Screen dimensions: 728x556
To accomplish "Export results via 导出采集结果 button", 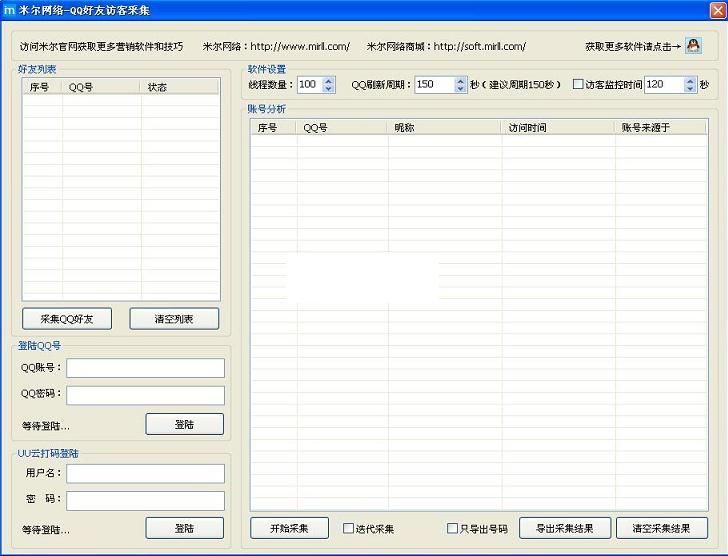I will pyautogui.click(x=565, y=528).
